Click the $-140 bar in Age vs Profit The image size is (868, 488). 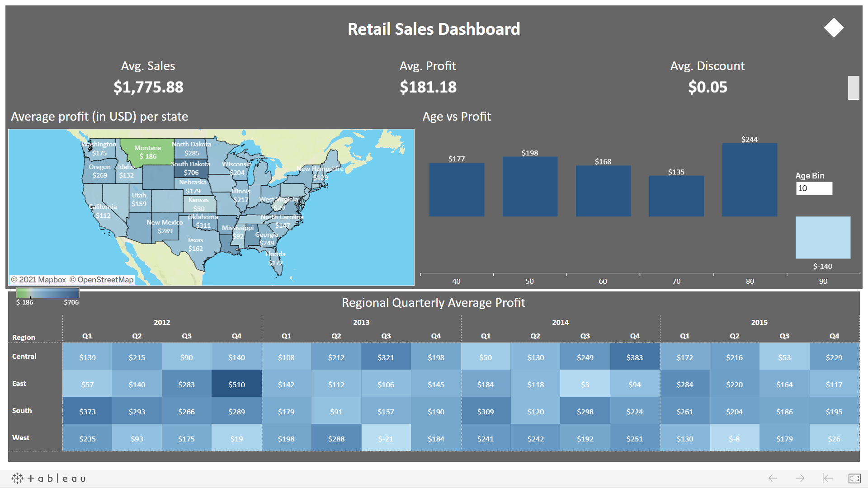[823, 237]
